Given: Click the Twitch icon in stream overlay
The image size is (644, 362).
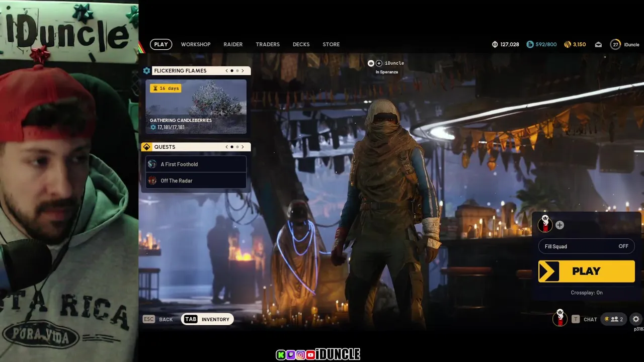Looking at the screenshot, I should (x=290, y=355).
